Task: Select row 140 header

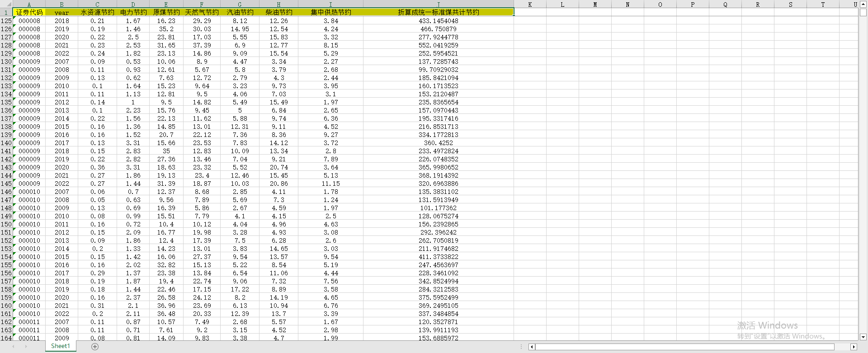Action: [x=6, y=143]
